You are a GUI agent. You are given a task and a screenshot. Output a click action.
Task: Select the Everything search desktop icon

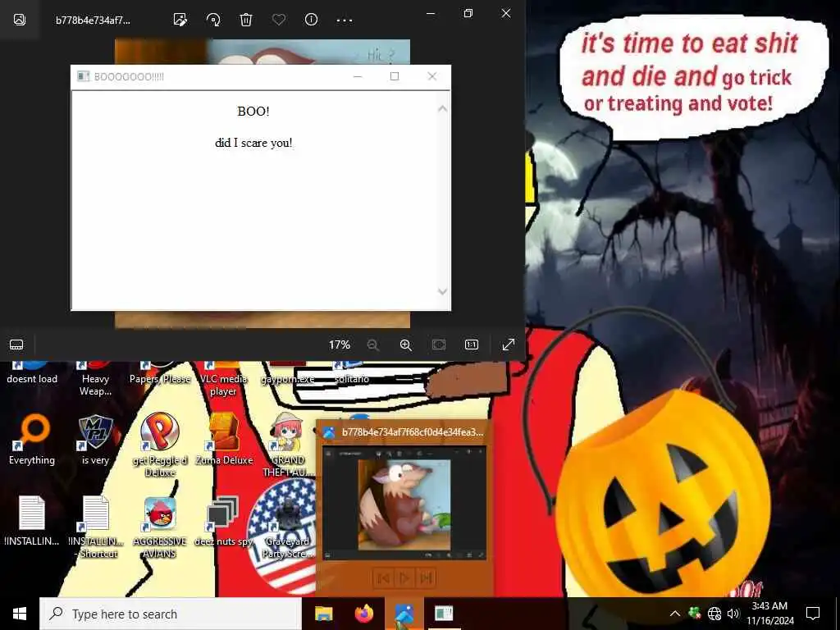click(32, 441)
